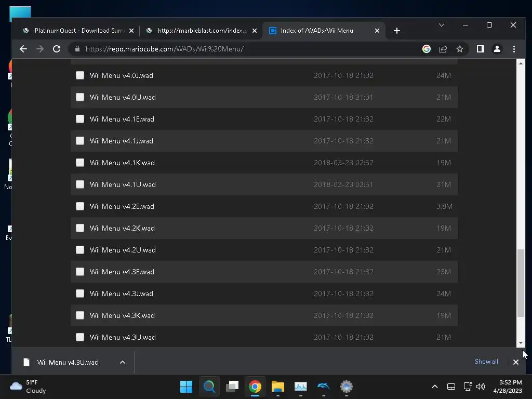Screen dimensions: 532x399
Task: Switch to the PlatinumQuest Download tab
Action: tap(79, 31)
